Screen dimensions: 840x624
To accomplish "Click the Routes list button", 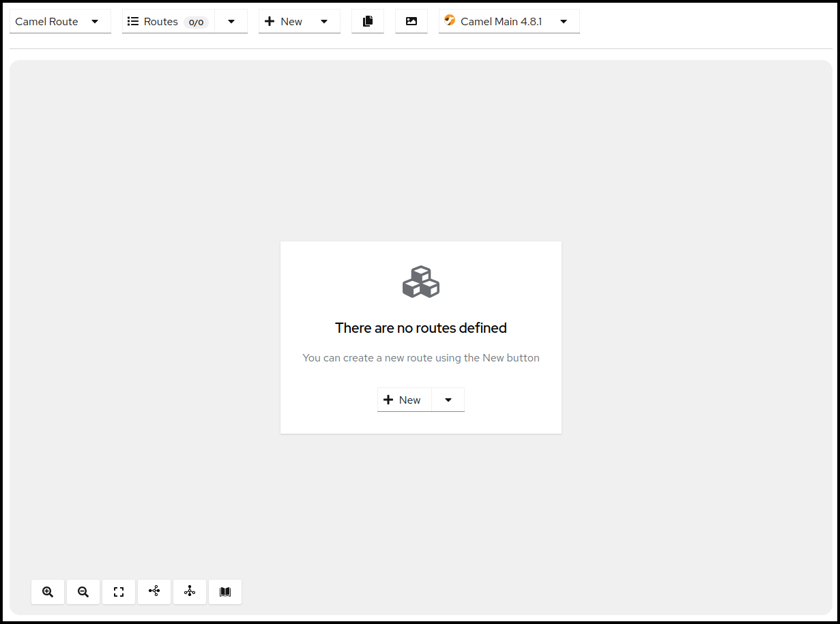I will 154,21.
